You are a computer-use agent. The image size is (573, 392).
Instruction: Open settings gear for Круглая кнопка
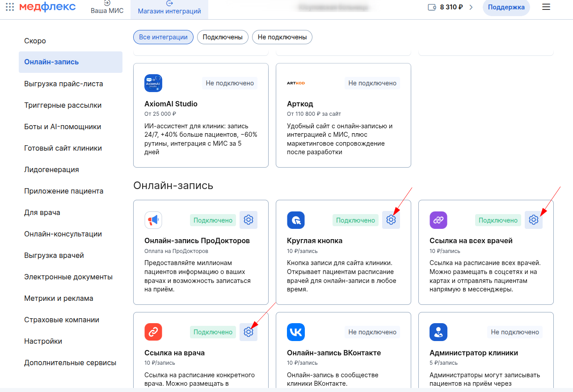tap(391, 220)
